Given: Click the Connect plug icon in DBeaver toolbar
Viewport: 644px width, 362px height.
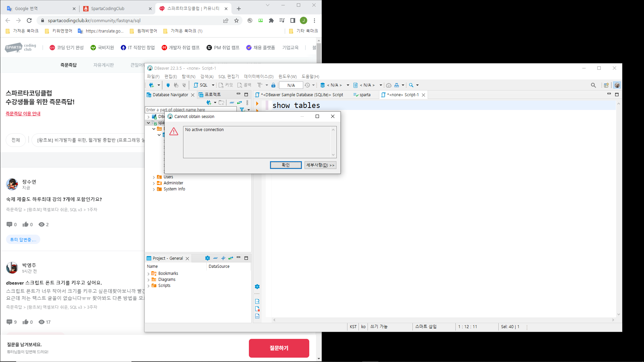Looking at the screenshot, I should (x=168, y=85).
